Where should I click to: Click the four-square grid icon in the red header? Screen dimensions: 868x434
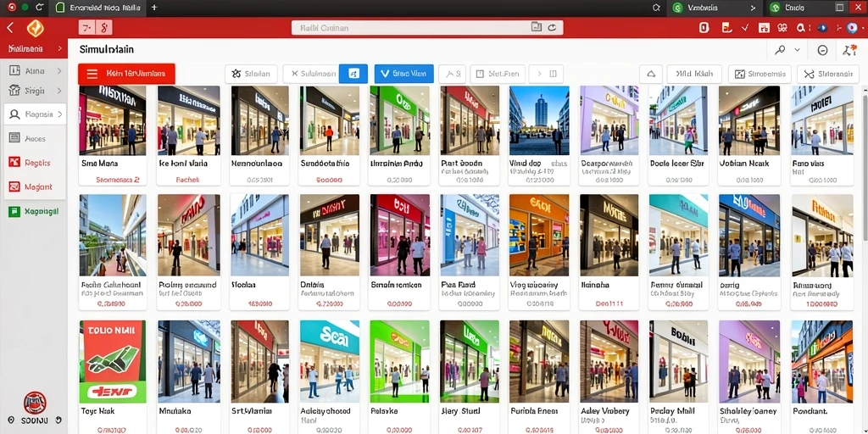pos(782,28)
